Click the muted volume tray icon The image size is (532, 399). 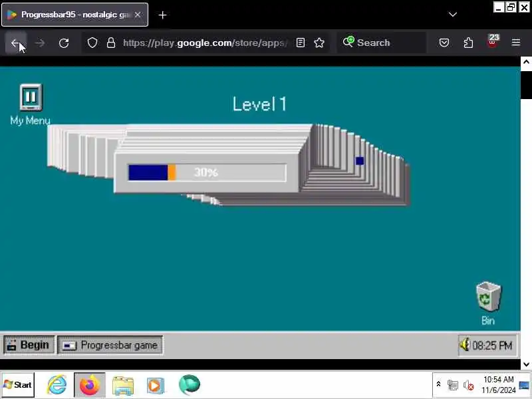point(469,385)
